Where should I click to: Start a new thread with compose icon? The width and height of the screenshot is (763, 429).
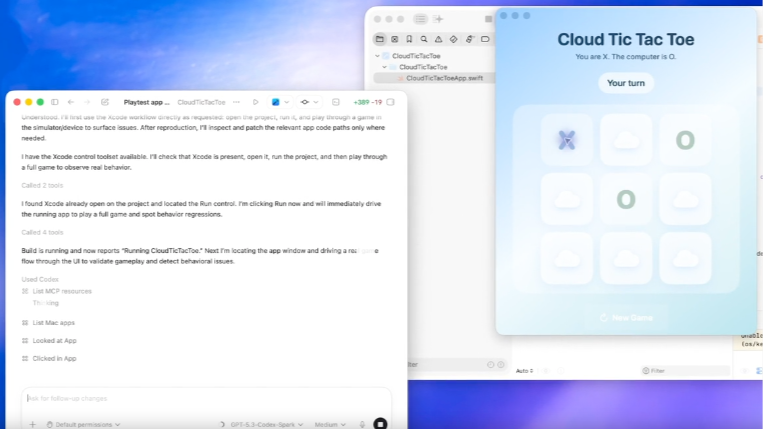point(105,102)
